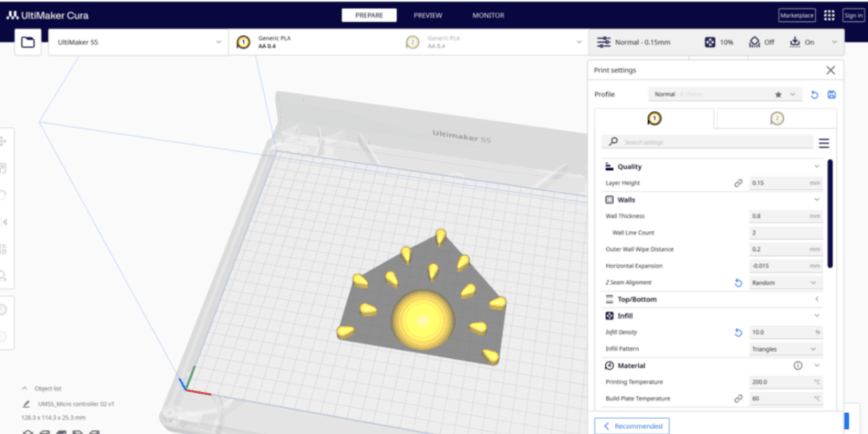Screen dimensions: 868x434
Task: Click the Horizontal Expansion value field
Action: coord(786,266)
